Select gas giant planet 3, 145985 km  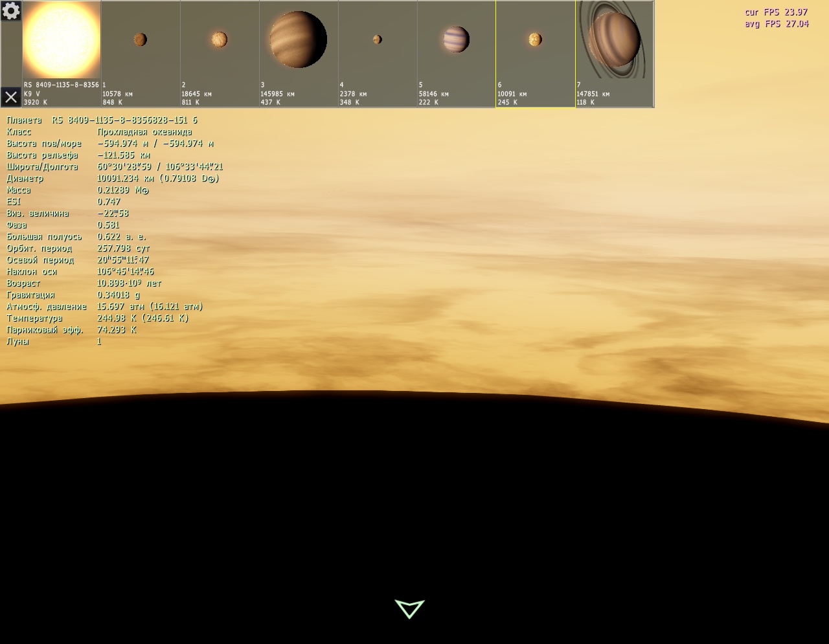(299, 54)
